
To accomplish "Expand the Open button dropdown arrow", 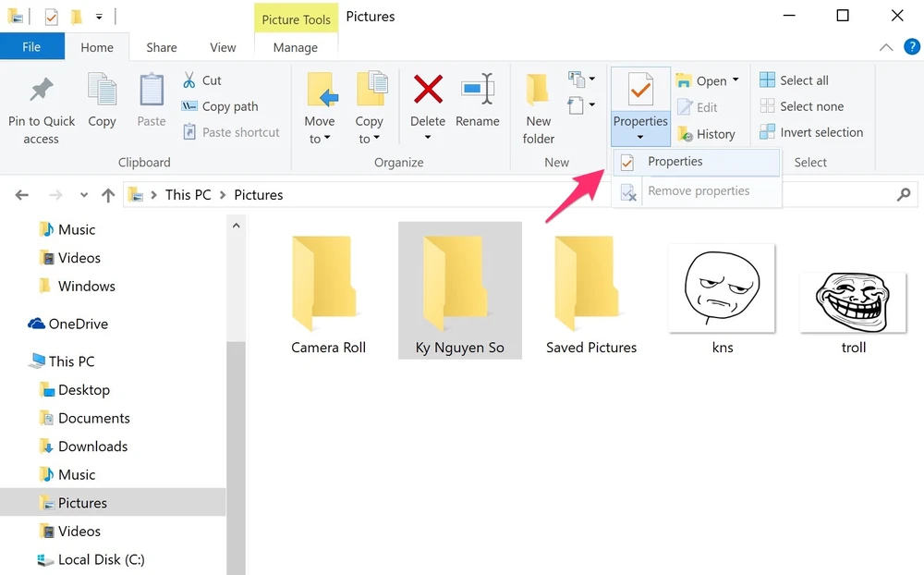I will click(x=735, y=80).
